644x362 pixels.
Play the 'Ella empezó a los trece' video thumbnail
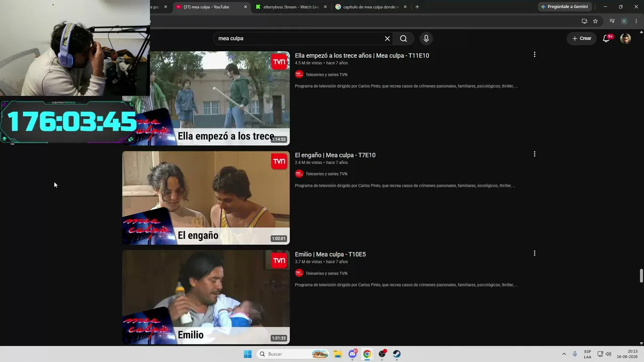tap(219, 98)
